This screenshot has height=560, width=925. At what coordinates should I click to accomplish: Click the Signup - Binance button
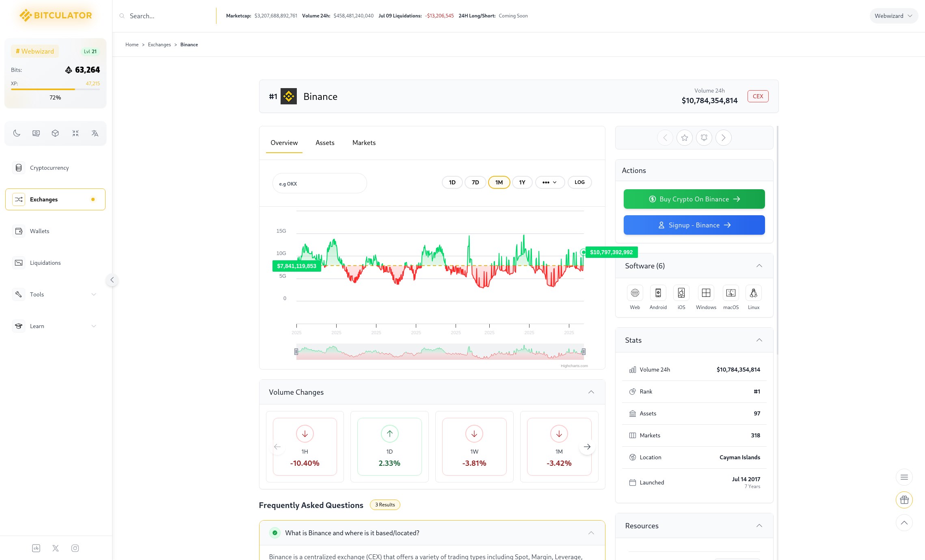click(x=694, y=225)
